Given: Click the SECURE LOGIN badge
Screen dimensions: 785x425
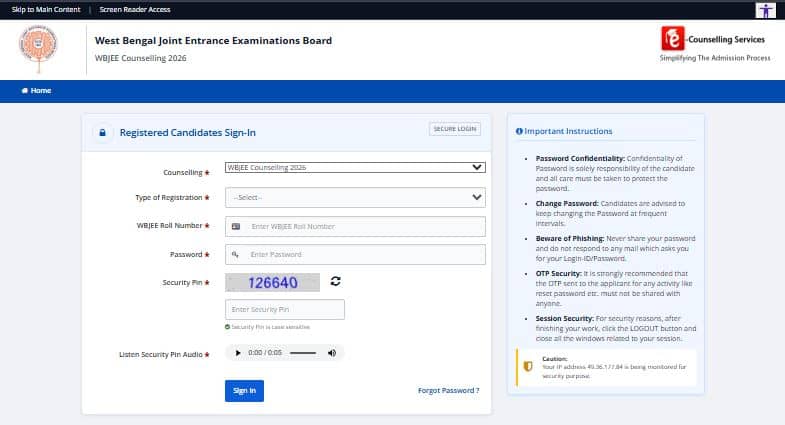Looking at the screenshot, I should tap(455, 129).
